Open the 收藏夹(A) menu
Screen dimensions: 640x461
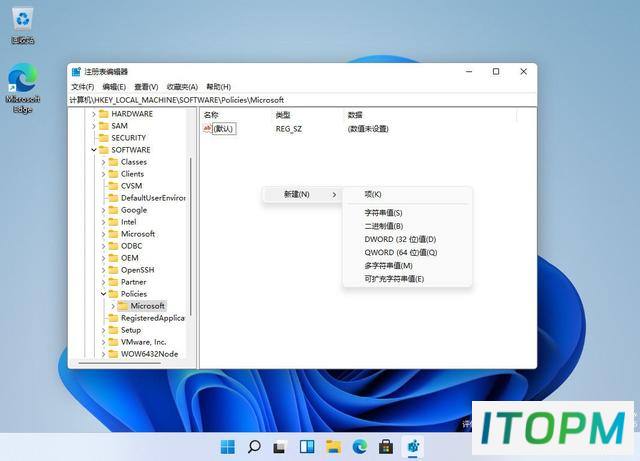tap(182, 87)
